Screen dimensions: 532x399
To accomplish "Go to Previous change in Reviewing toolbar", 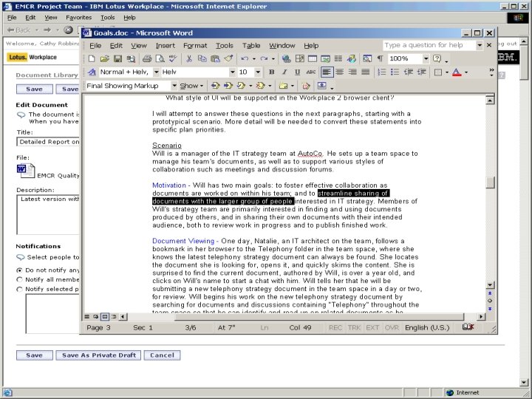I will click(x=215, y=86).
